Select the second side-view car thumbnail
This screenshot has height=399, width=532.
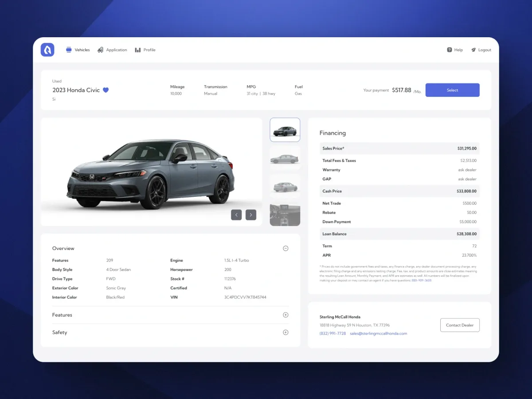point(285,158)
